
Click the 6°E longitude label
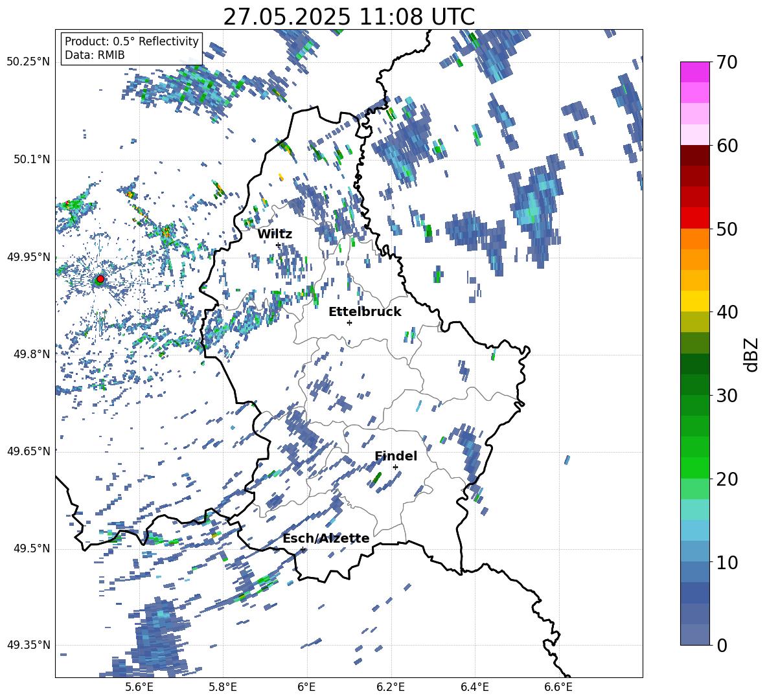(306, 687)
